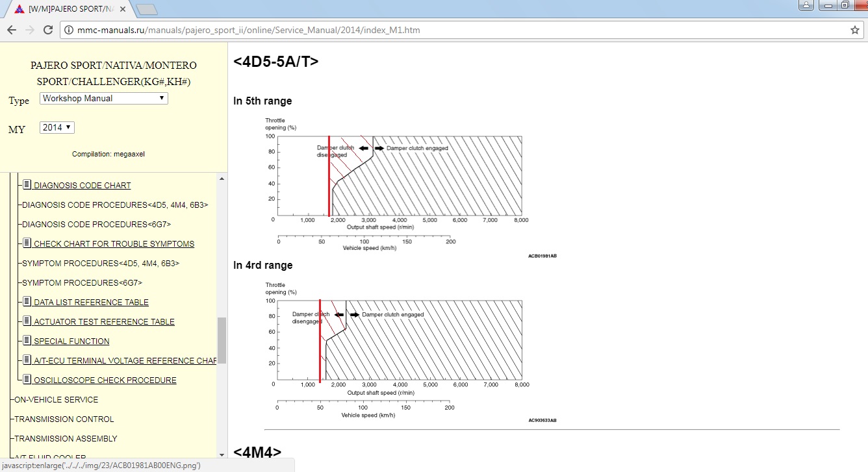The height and width of the screenshot is (472, 868).
Task: Select the PAJERO SPORT browser tab
Action: pos(65,9)
